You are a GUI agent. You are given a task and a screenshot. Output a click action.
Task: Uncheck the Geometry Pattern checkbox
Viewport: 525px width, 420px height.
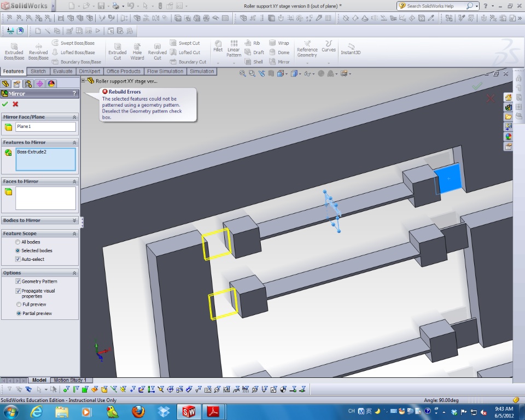[18, 282]
